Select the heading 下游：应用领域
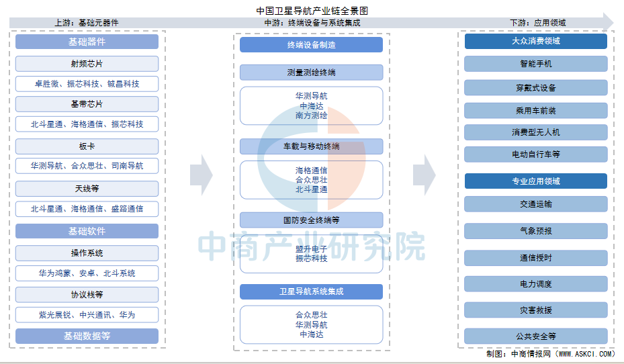The width and height of the screenshot is (624, 364). tap(537, 23)
